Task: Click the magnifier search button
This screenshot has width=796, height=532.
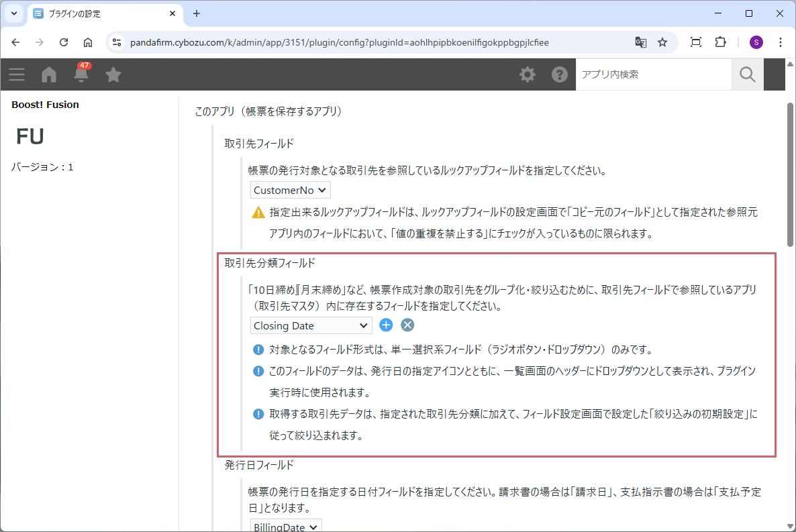Action: [x=748, y=74]
